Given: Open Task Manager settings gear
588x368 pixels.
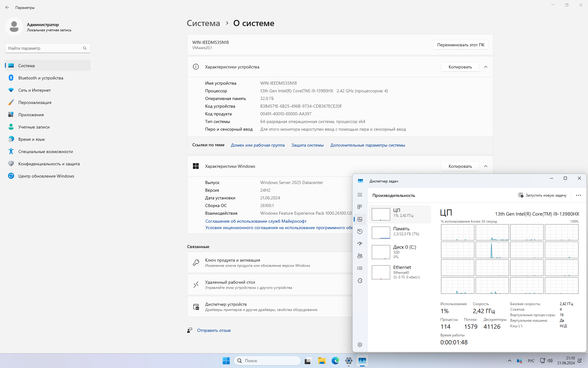Looking at the screenshot, I should pos(360,345).
